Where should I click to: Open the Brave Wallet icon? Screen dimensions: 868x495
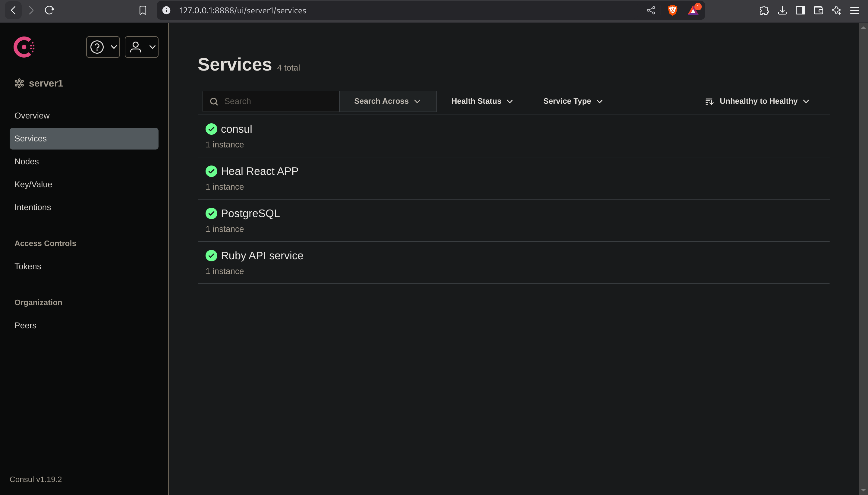pos(818,10)
